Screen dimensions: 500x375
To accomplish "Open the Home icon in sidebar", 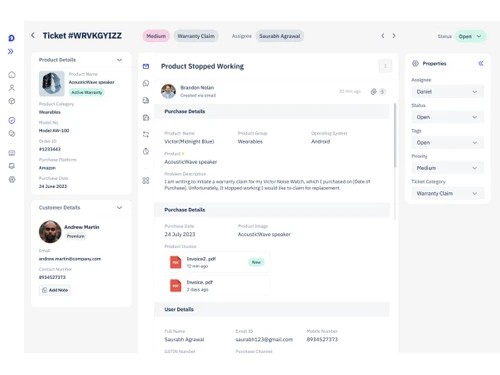I will [12, 75].
